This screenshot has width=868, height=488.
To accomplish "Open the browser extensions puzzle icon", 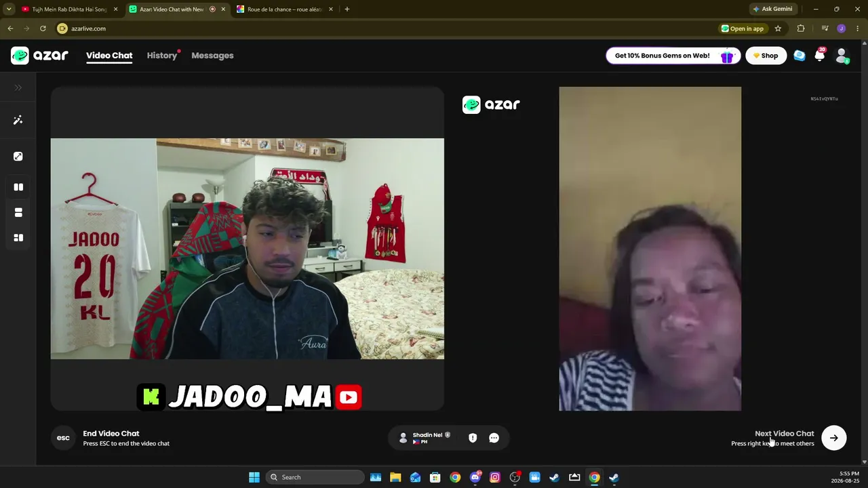I will click(801, 28).
